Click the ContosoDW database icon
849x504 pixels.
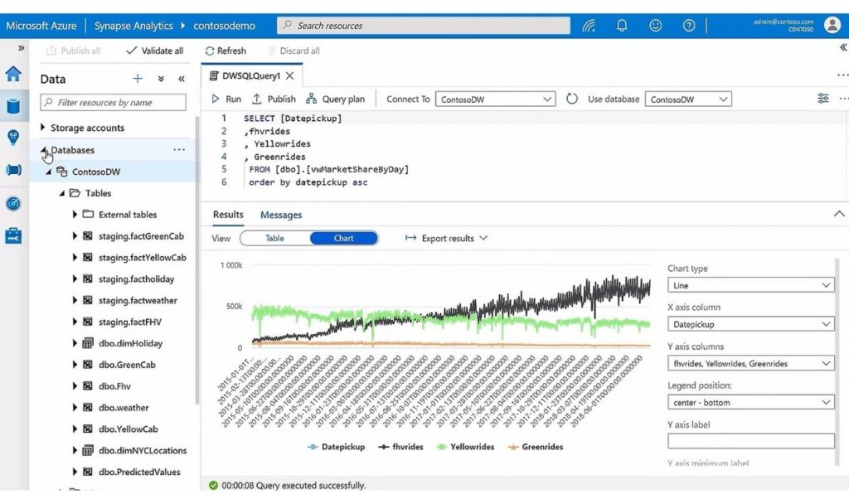[x=61, y=172]
